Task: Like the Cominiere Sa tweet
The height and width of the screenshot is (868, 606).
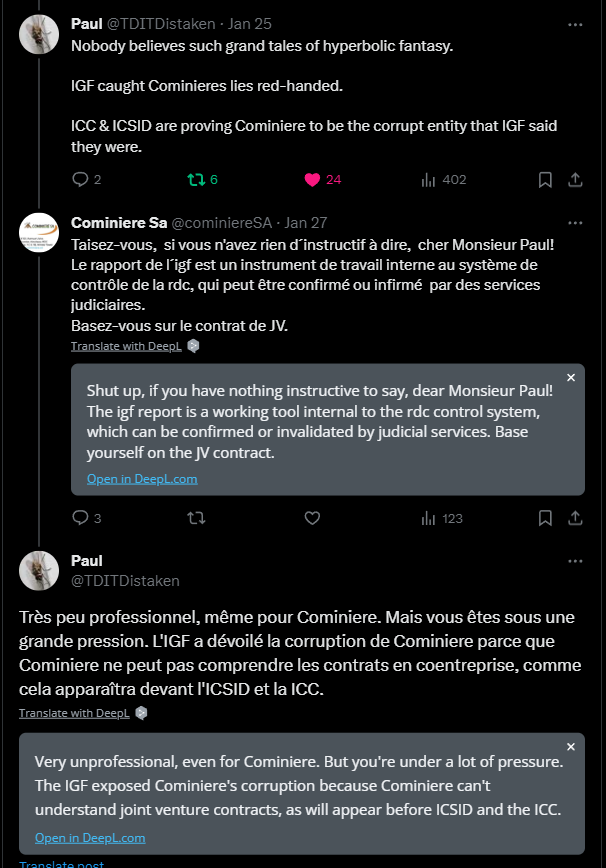Action: click(312, 518)
